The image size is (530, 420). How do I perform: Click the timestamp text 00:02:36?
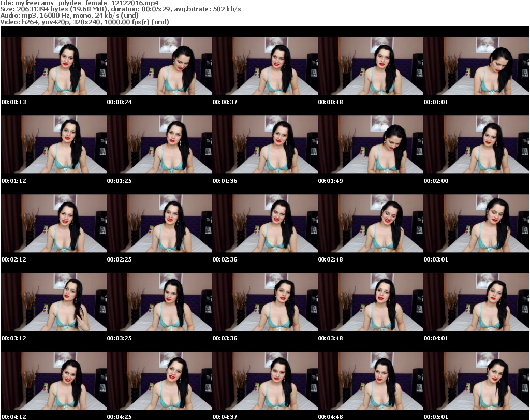point(225,259)
